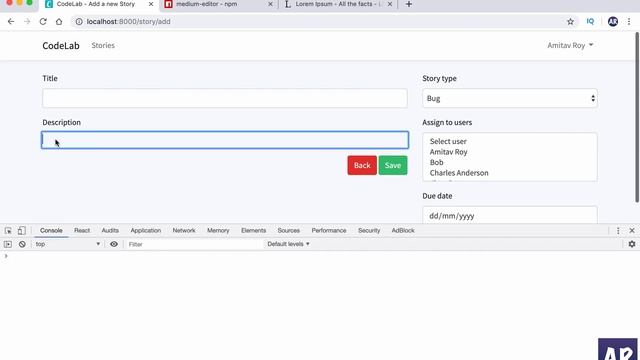Click the page vertical scrollbar
This screenshot has height=360, width=640.
(x=637, y=117)
